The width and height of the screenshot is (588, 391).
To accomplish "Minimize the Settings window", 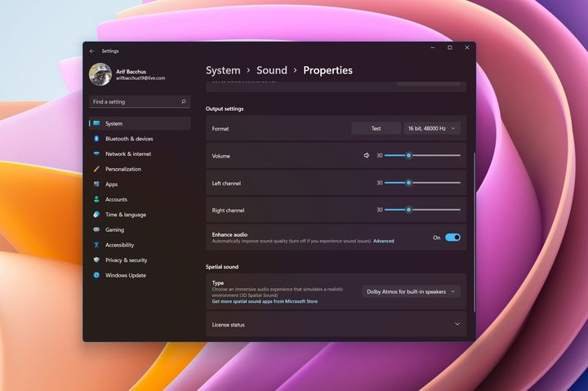I will [433, 47].
